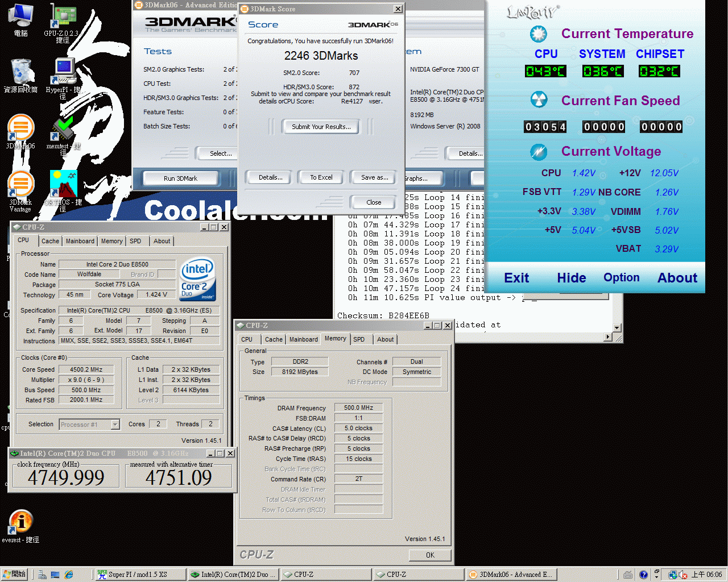Click the Core Speed value 4500.2 MHz
This screenshot has height=582, width=728.
(x=86, y=369)
